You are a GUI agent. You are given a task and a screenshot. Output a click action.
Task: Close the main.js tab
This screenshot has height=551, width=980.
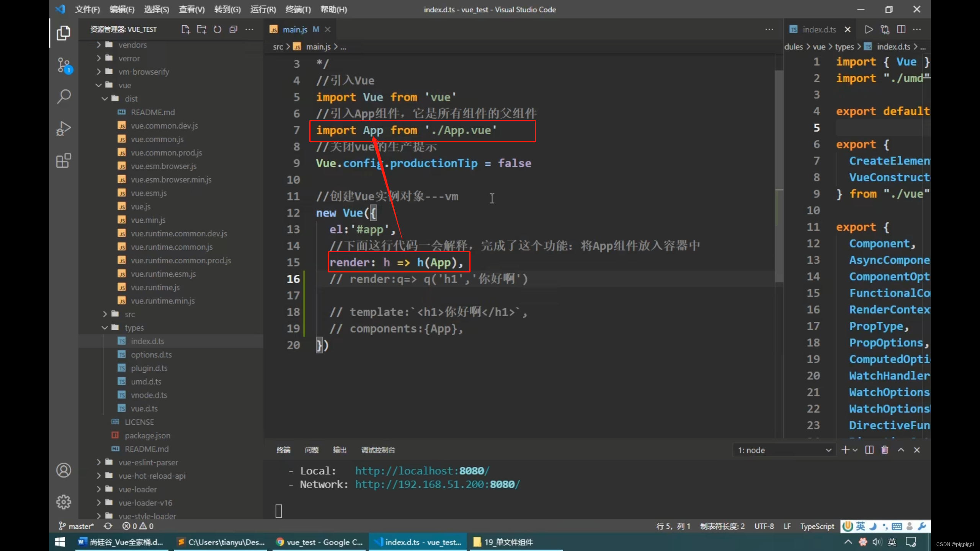(x=328, y=29)
